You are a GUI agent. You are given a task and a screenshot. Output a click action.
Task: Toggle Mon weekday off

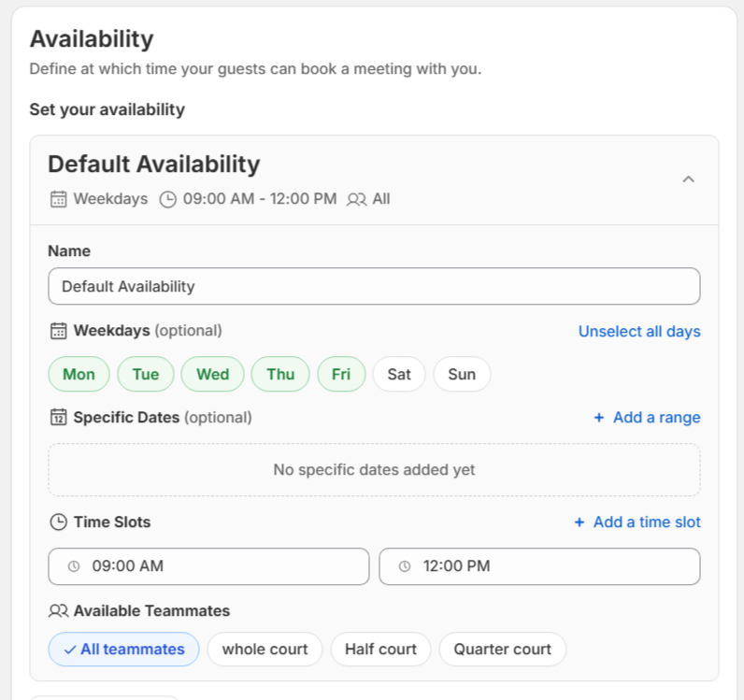pos(79,375)
